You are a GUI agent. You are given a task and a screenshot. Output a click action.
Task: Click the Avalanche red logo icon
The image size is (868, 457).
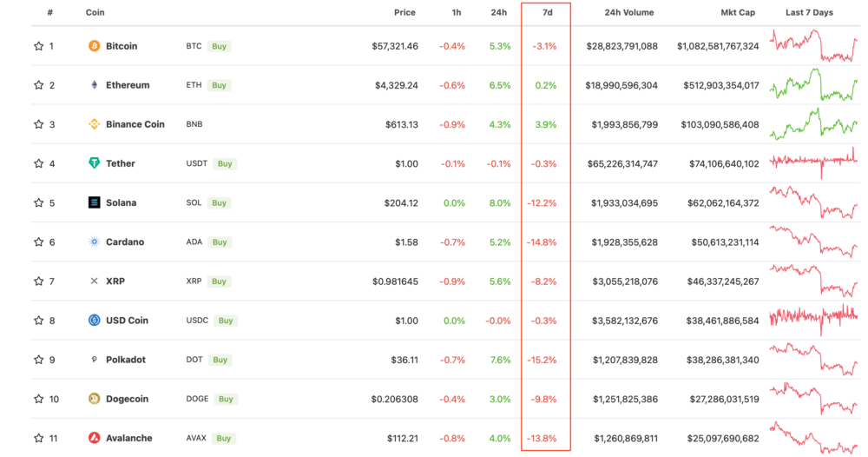pos(95,438)
